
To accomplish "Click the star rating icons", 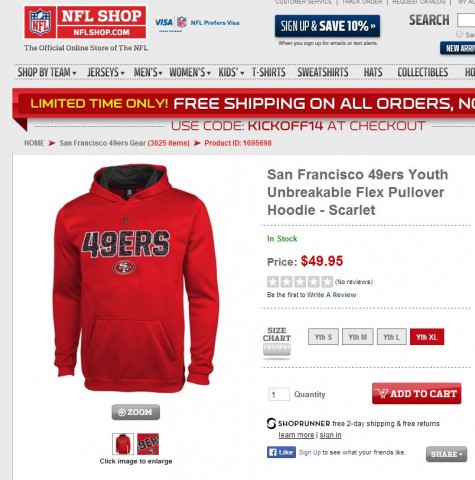I will 300,282.
